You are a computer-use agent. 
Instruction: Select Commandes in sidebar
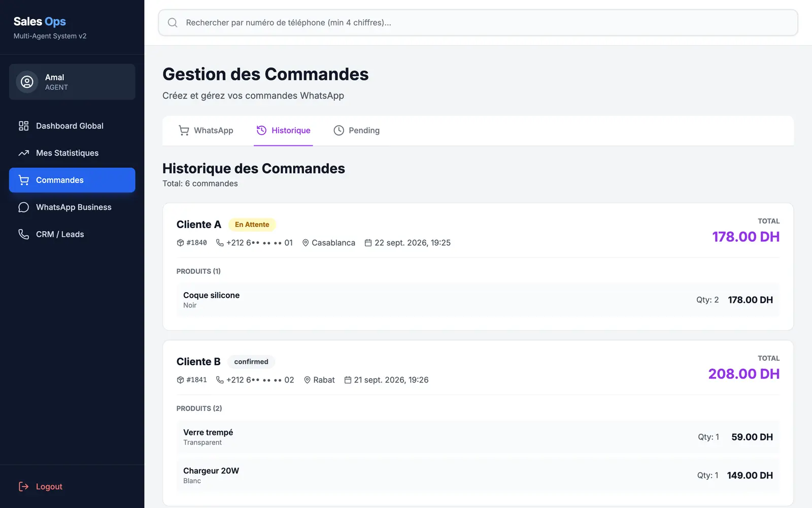click(72, 180)
